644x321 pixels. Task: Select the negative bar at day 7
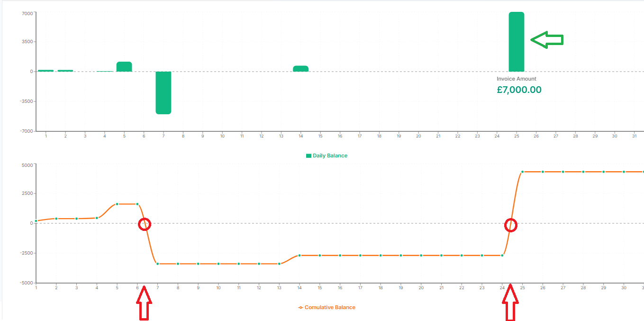pyautogui.click(x=163, y=92)
